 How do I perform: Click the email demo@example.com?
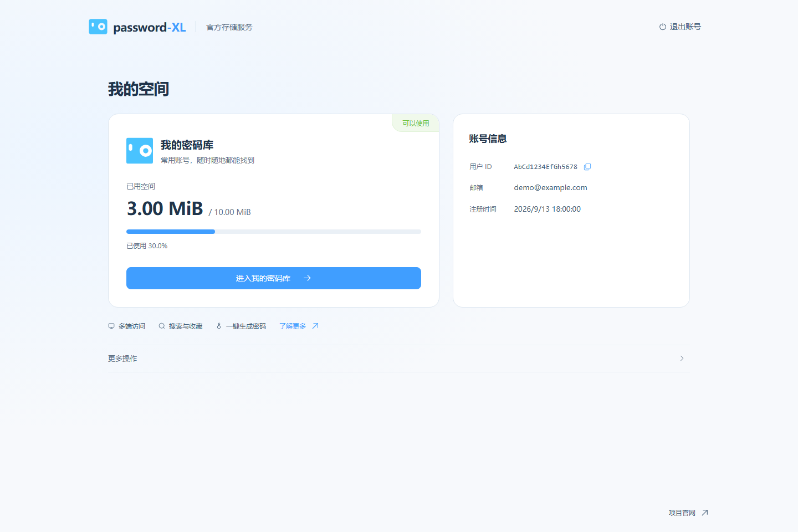click(x=550, y=187)
